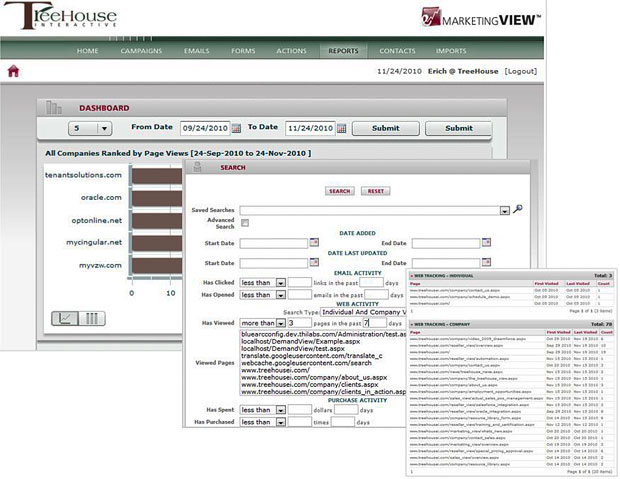Click the TreeHouse Interactive logo
Screen dimensions: 620x479
[x=60, y=16]
